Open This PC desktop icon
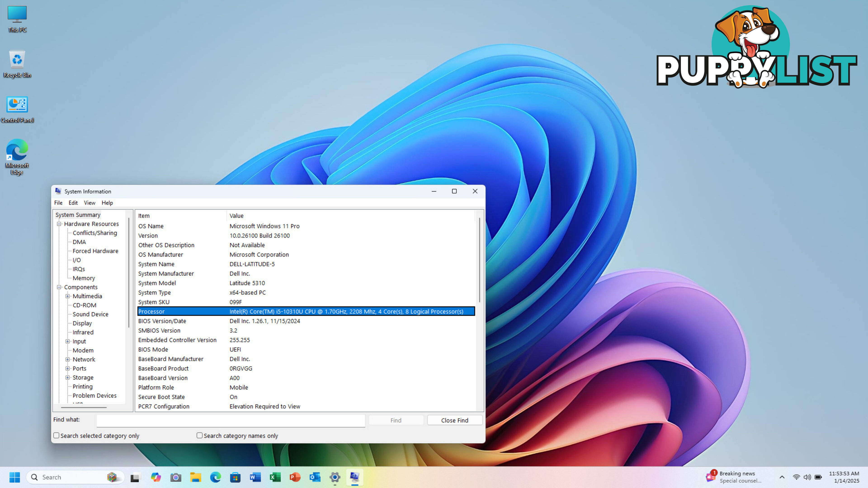Image resolution: width=868 pixels, height=488 pixels. [x=17, y=19]
